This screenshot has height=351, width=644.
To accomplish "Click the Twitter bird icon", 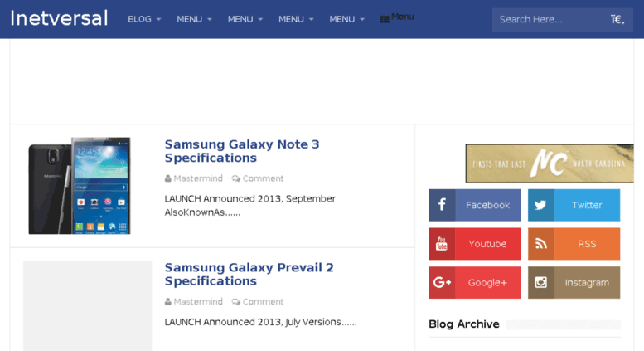I will click(541, 205).
